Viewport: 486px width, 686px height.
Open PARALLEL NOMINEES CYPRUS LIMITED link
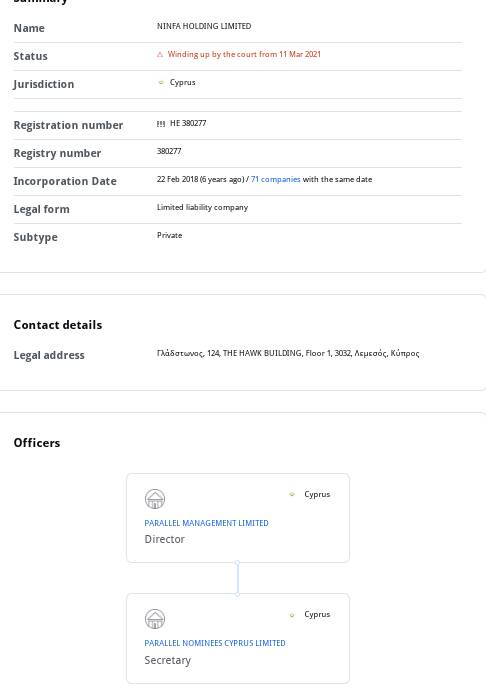tap(215, 643)
